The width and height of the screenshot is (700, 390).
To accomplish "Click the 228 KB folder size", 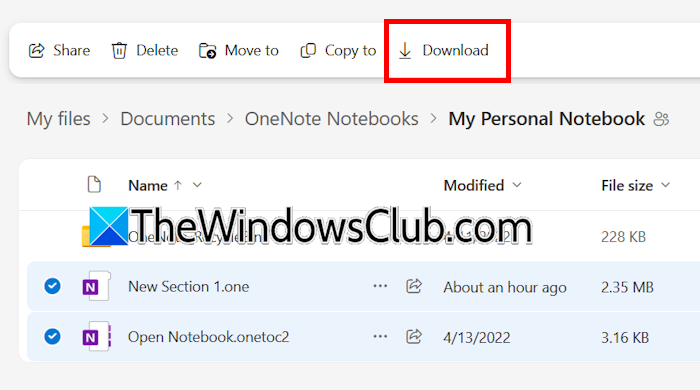I will (x=624, y=236).
